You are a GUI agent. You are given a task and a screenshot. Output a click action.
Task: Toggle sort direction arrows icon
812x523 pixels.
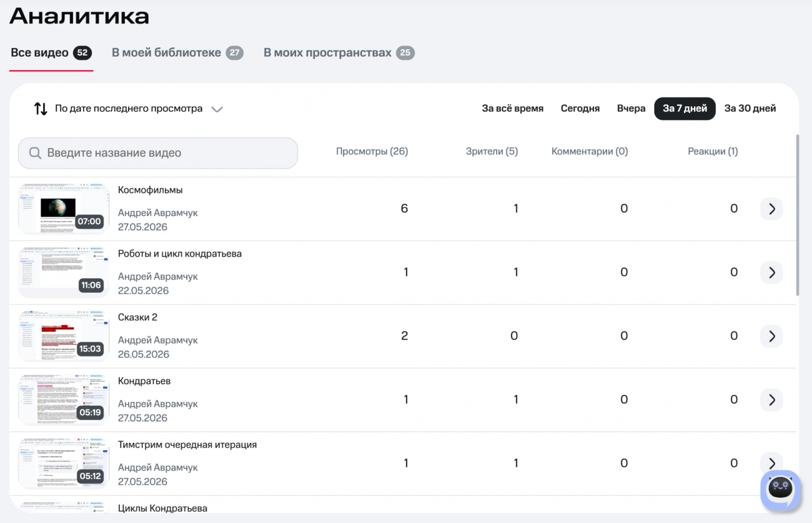coord(41,109)
